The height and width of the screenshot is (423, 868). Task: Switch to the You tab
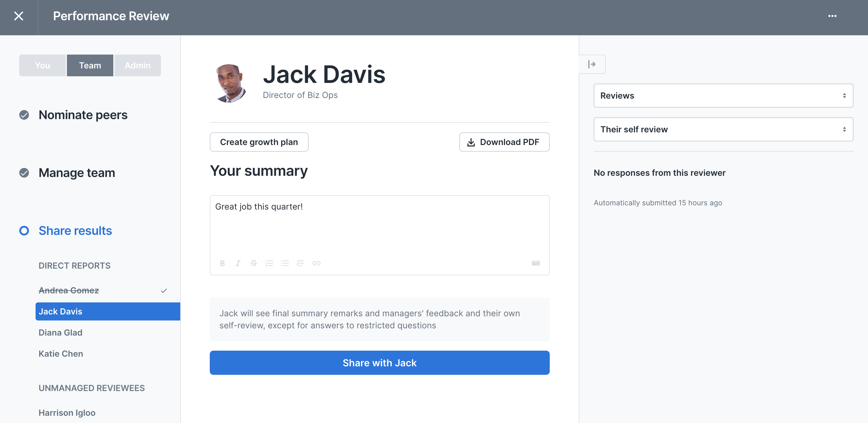click(x=42, y=65)
